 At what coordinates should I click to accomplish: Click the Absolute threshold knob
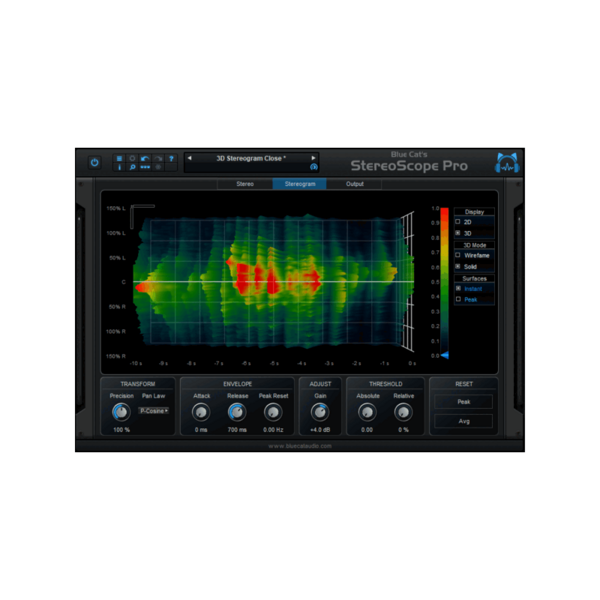coord(367,412)
